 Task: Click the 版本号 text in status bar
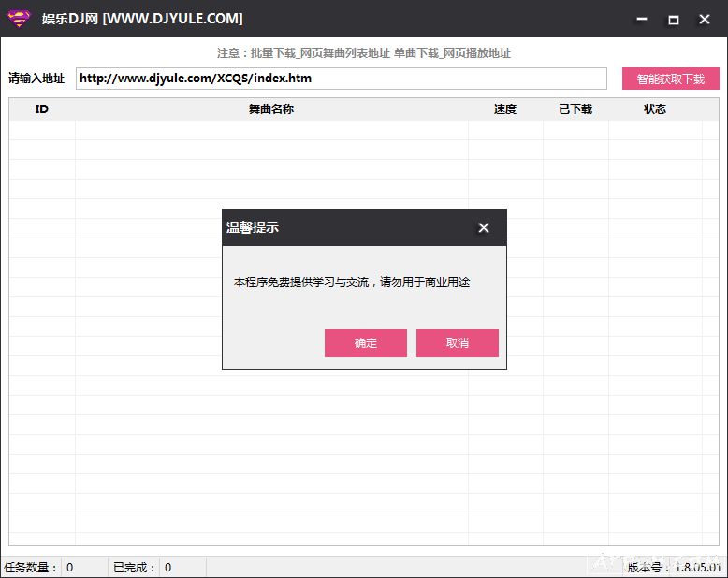tap(674, 568)
